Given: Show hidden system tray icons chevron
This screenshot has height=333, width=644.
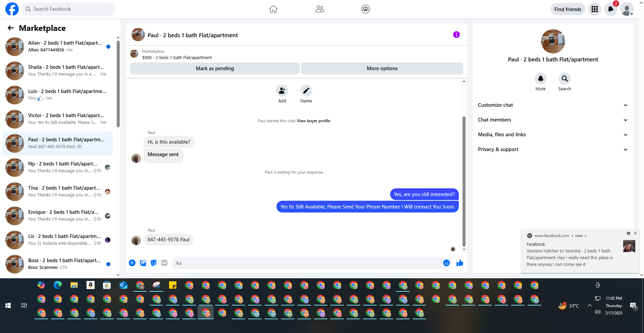Looking at the screenshot, I should click(x=589, y=305).
